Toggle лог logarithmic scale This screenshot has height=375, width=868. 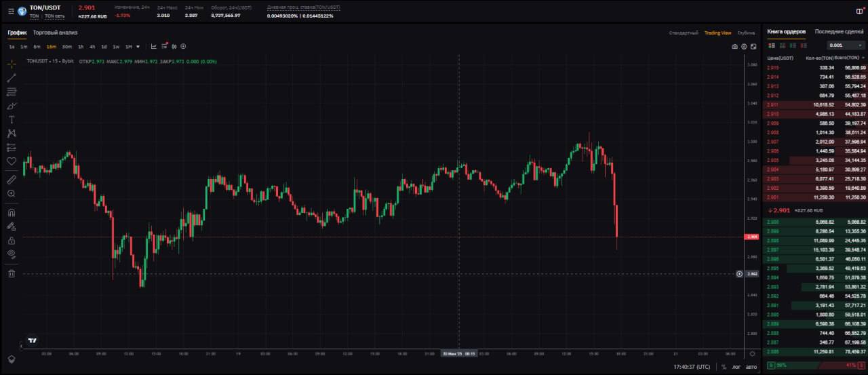pos(736,367)
